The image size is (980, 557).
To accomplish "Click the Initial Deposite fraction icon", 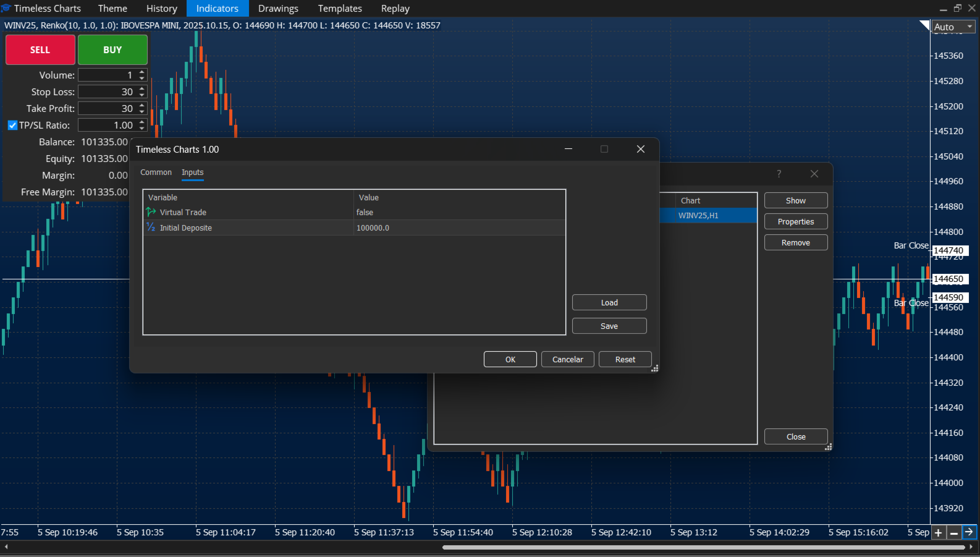I will pyautogui.click(x=151, y=227).
